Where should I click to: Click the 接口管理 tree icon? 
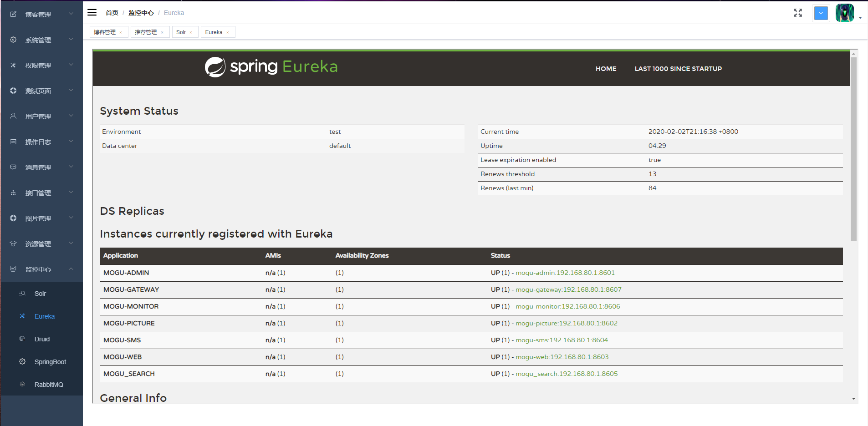tap(13, 193)
